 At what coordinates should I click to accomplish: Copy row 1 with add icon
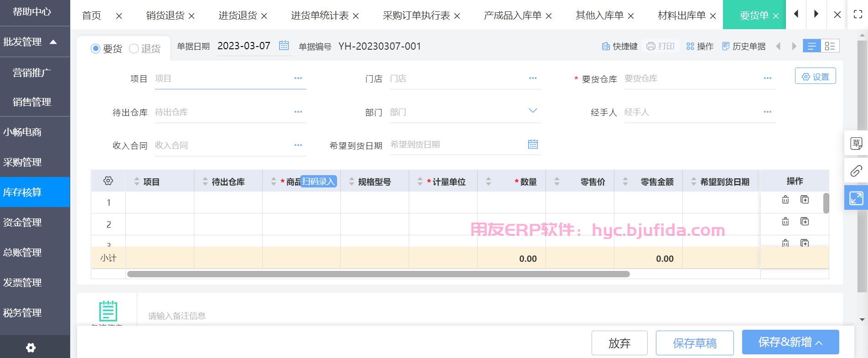(x=805, y=200)
